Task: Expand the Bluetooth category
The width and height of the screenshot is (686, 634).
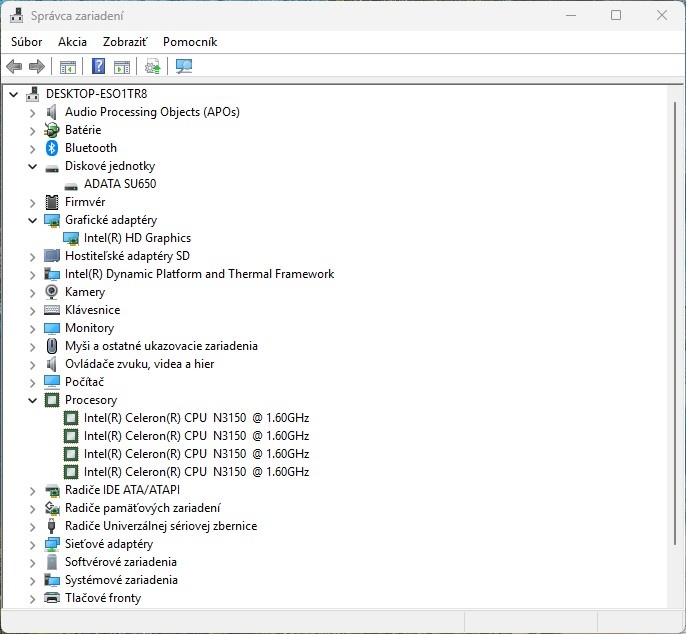Action: pyautogui.click(x=32, y=148)
